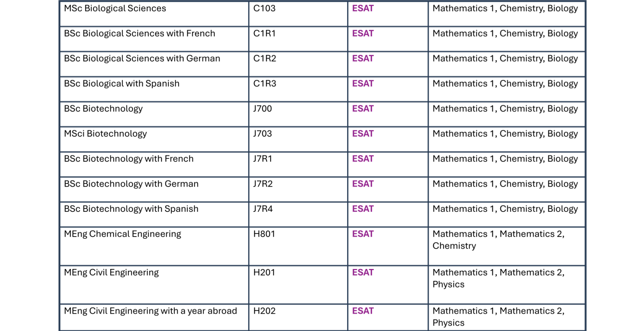
Task: Select the BSc Biological with Spanish cell
Action: point(122,84)
